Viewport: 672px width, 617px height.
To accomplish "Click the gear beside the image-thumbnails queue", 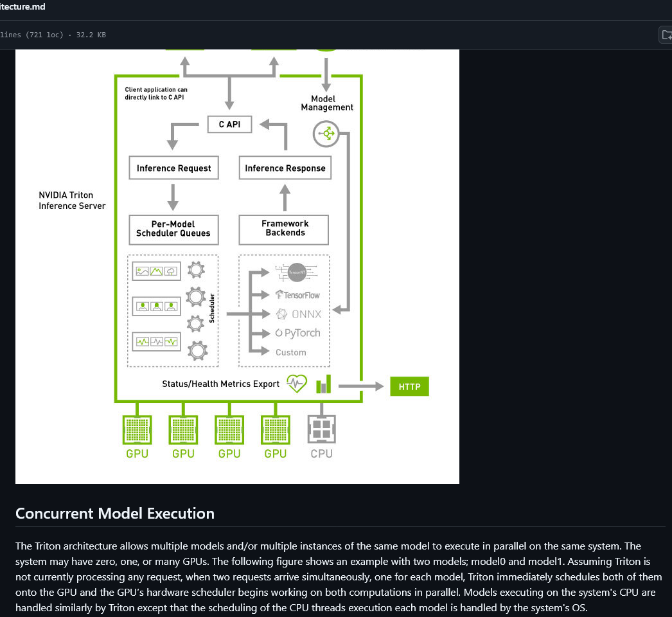I will click(196, 270).
